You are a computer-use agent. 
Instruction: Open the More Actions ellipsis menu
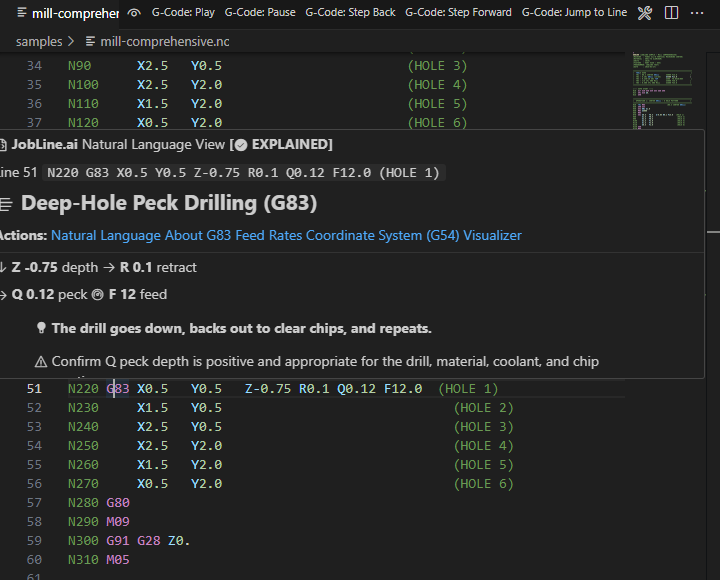click(x=697, y=13)
